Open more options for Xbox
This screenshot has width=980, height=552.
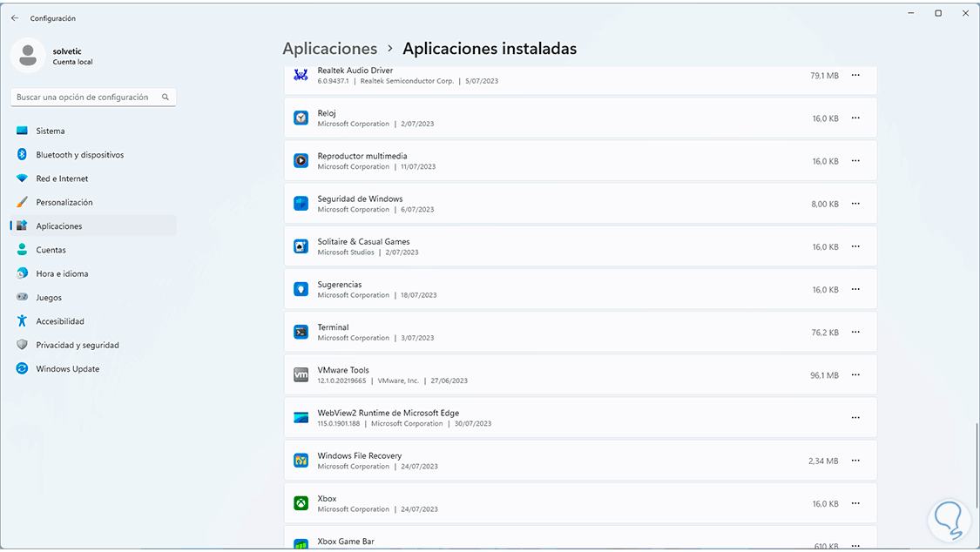click(855, 503)
